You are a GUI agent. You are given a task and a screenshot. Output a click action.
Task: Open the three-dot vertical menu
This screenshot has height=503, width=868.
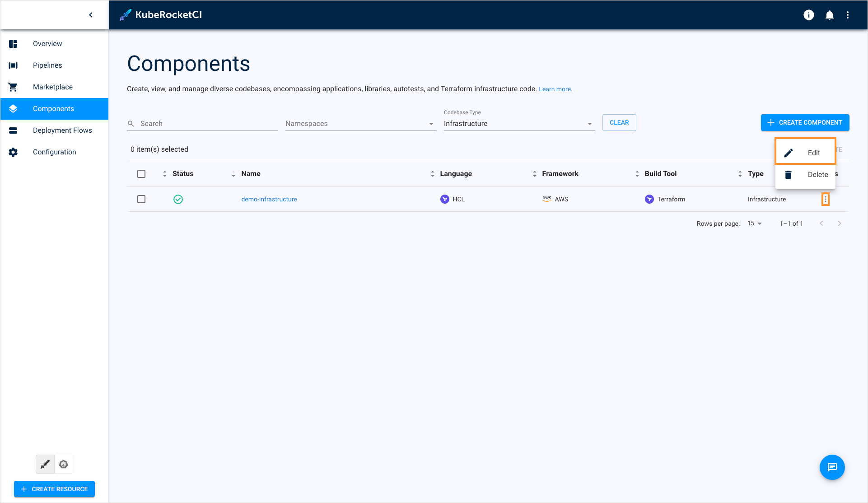click(826, 199)
